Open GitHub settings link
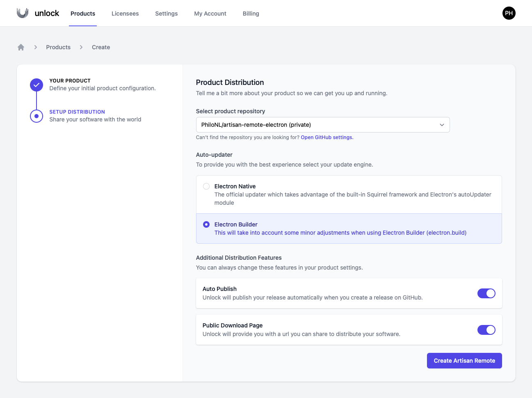Image resolution: width=532 pixels, height=398 pixels. 327,137
